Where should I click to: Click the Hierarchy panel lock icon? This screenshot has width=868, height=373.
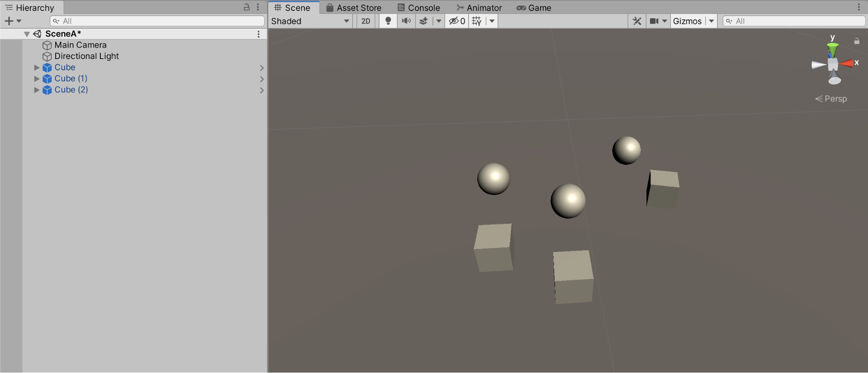(247, 7)
